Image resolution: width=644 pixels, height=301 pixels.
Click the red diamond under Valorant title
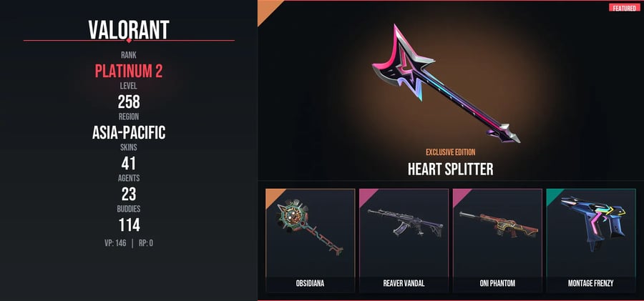(x=129, y=40)
